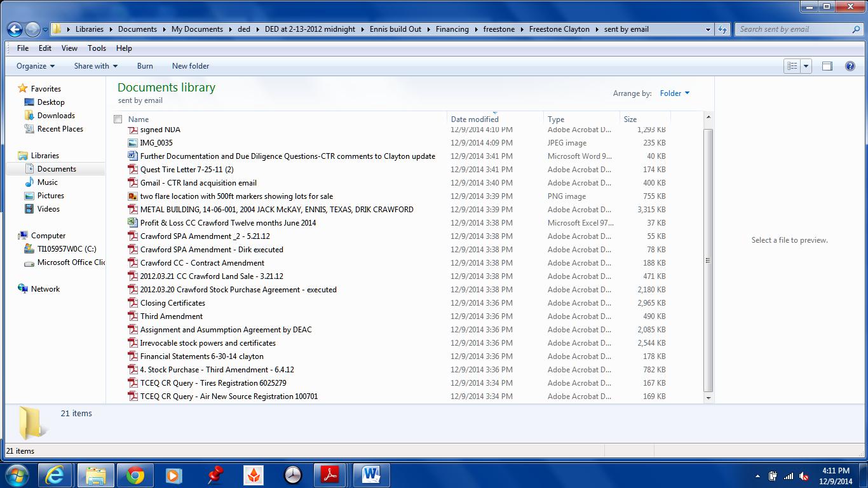Viewport: 868px width, 488px height.
Task: Click the clock app in taskbar
Action: pos(292,475)
